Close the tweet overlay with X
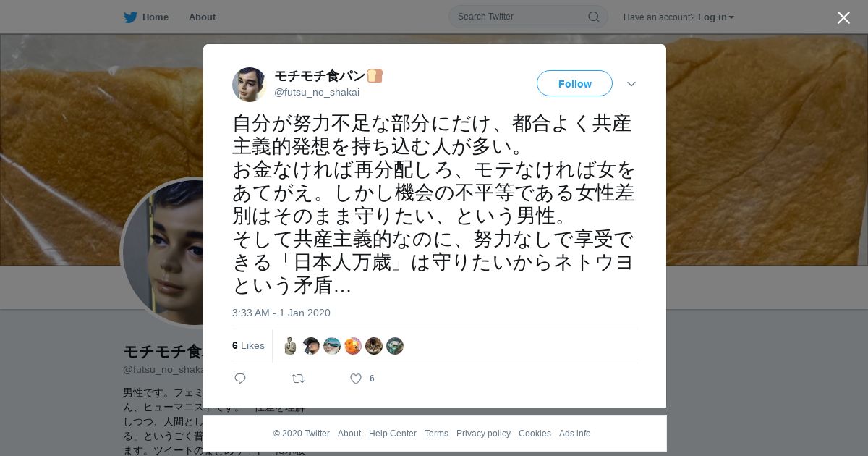The width and height of the screenshot is (868, 456). click(843, 17)
